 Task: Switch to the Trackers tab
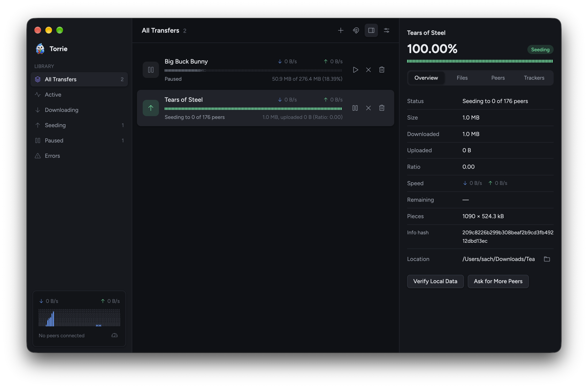tap(534, 78)
